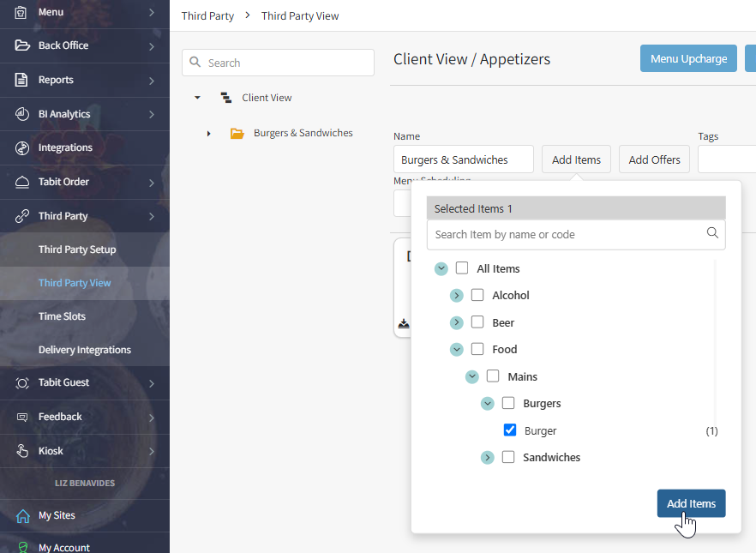This screenshot has height=553, width=756.
Task: Click the Menu Upcharge button
Action: point(688,58)
